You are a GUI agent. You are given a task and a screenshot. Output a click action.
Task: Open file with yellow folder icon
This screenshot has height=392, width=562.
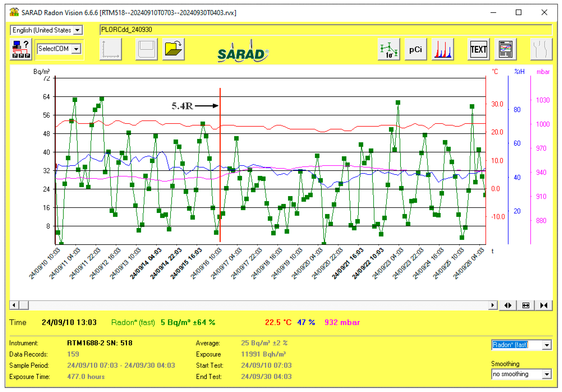click(x=173, y=49)
